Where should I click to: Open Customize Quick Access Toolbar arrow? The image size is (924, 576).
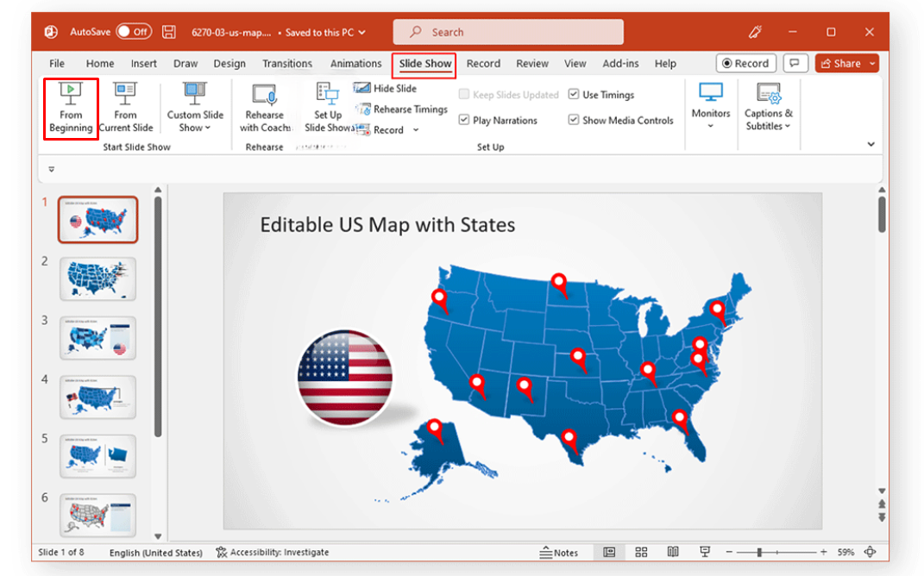(x=51, y=170)
